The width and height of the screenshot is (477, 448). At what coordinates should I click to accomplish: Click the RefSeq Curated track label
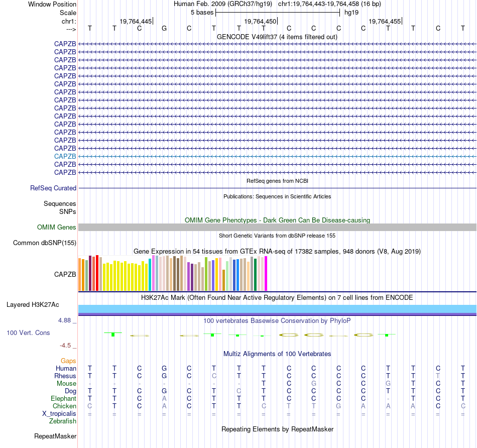tap(53, 188)
